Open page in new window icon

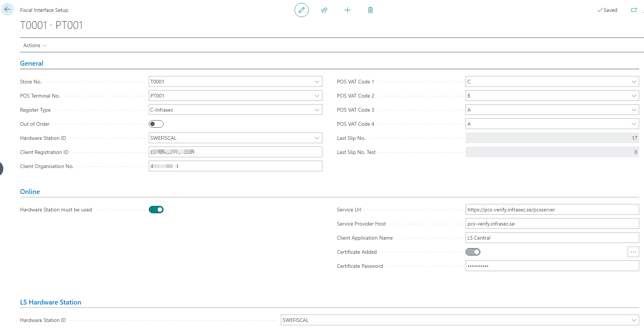coord(634,10)
